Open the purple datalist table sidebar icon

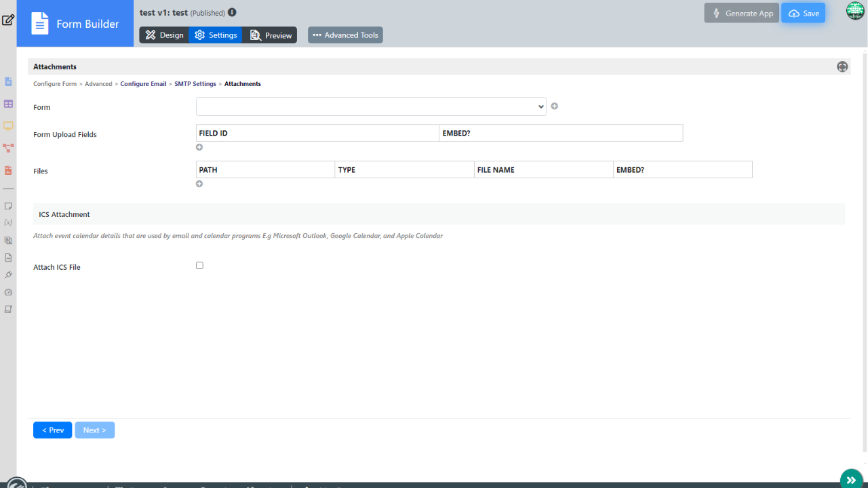(x=8, y=104)
